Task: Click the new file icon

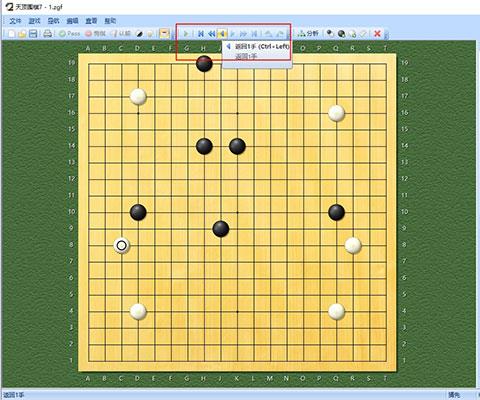Action: pyautogui.click(x=12, y=34)
